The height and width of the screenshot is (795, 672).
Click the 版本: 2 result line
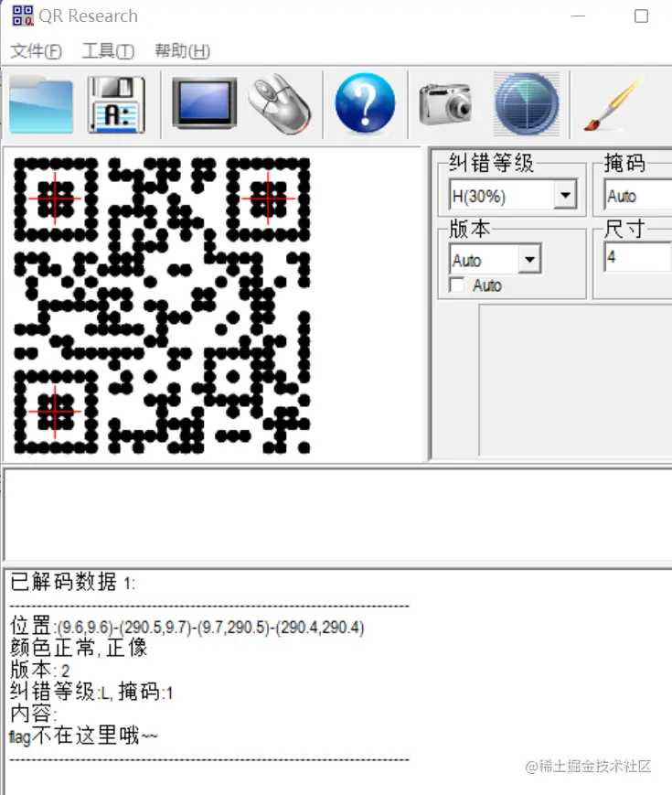(40, 670)
